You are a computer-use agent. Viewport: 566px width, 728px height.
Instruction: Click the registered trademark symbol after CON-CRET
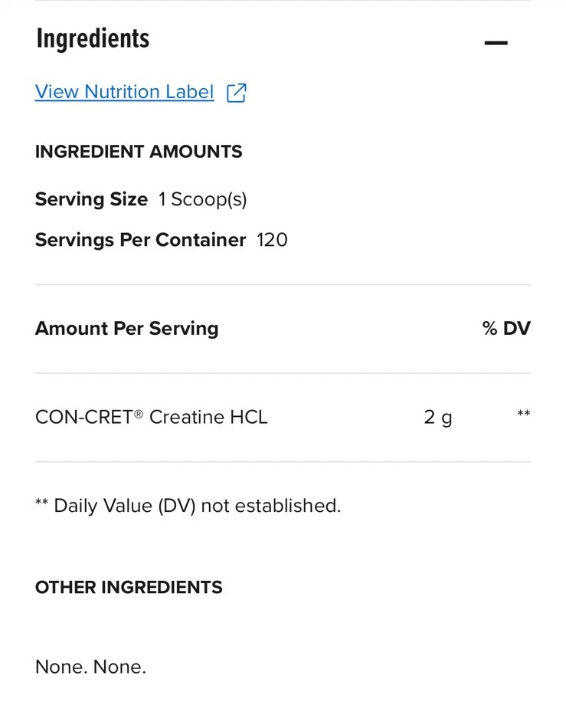[x=139, y=414]
